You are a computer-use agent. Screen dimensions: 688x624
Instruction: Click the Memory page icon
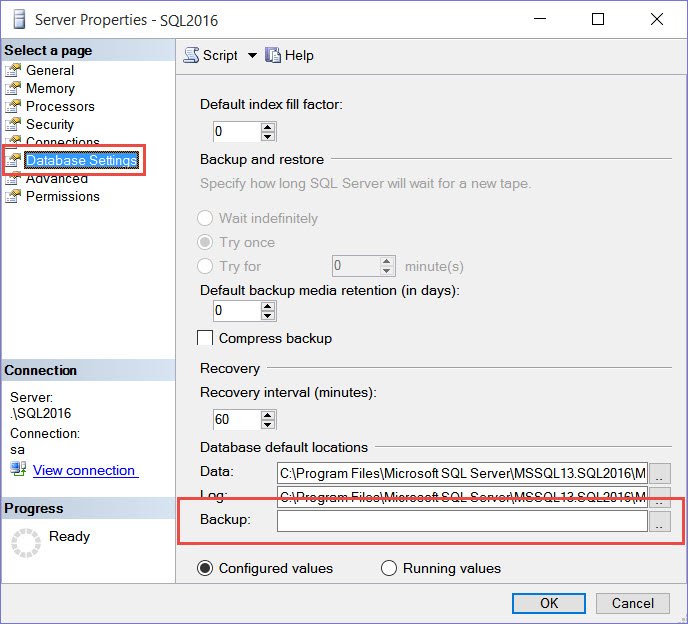click(13, 88)
